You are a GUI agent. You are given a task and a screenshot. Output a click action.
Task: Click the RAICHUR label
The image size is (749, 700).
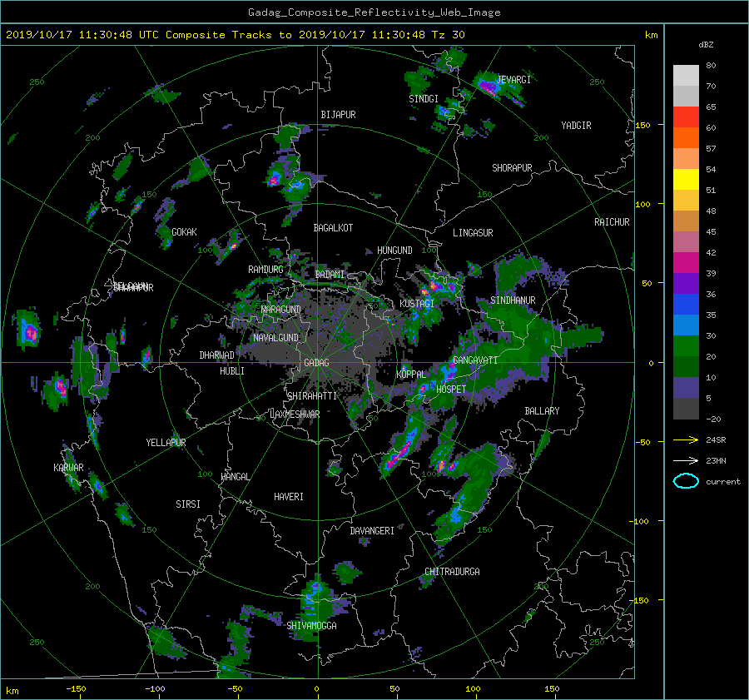[x=612, y=222]
